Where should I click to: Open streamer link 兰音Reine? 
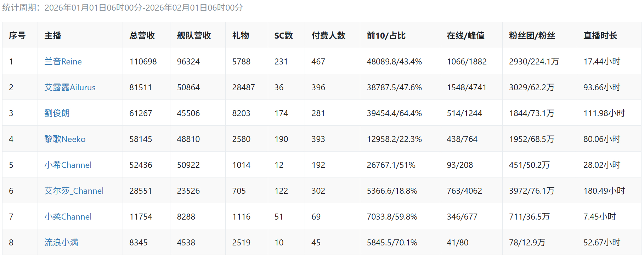[63, 62]
